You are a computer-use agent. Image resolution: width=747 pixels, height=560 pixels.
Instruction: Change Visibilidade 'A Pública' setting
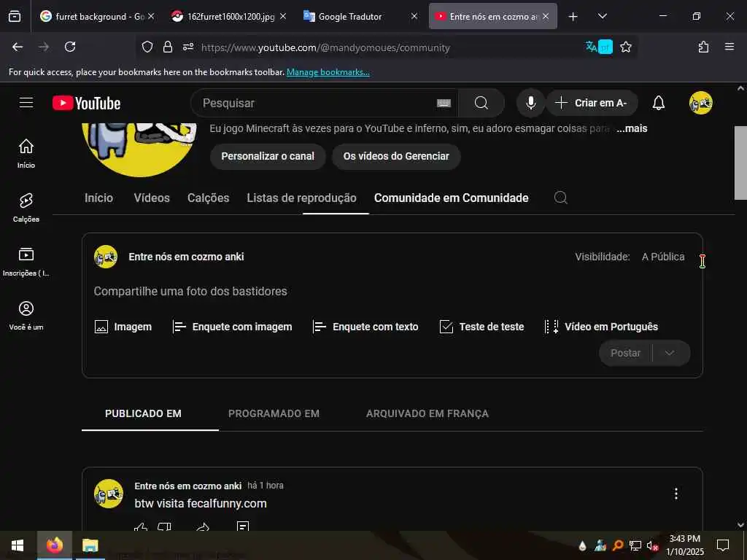tap(663, 257)
